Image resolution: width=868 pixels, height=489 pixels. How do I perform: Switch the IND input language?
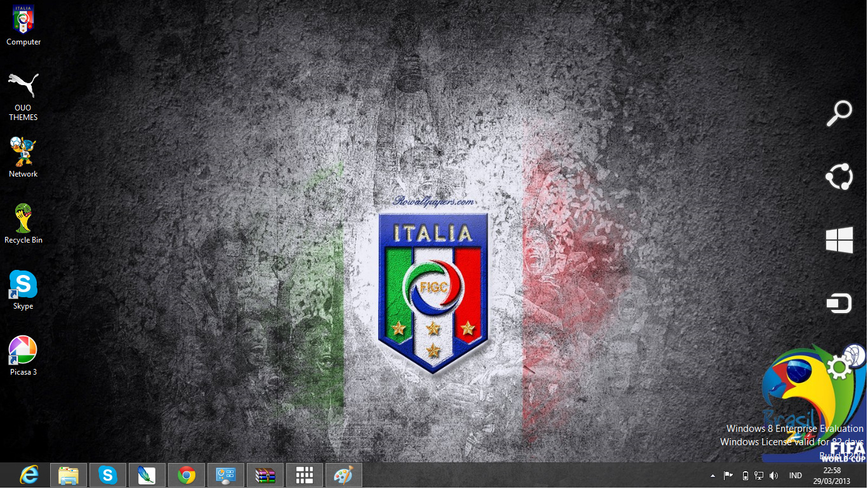(794, 474)
